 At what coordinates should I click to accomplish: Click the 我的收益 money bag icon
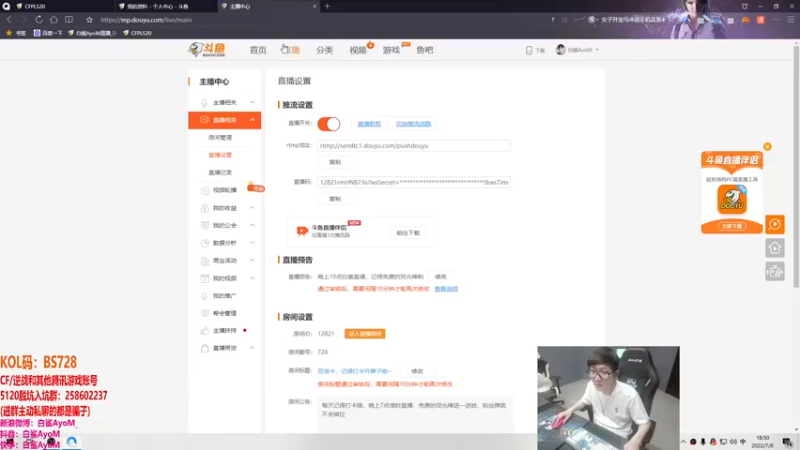pos(205,208)
